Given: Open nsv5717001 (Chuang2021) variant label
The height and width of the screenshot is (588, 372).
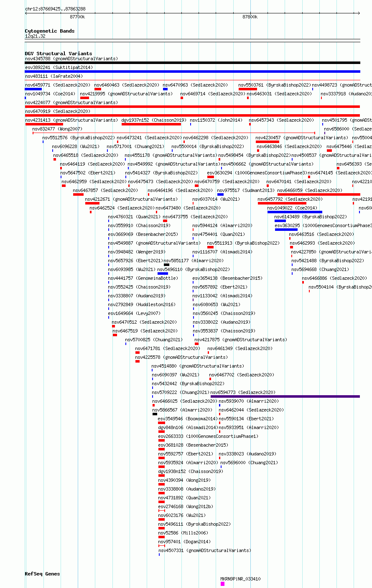Looking at the screenshot, I should tap(136, 146).
